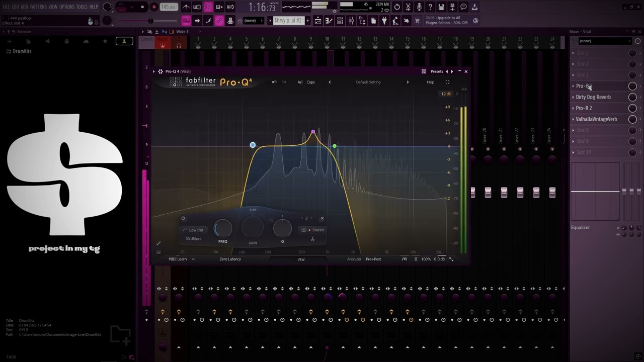The width and height of the screenshot is (644, 362).
Task: Open the OPTIONS menu
Action: click(67, 7)
